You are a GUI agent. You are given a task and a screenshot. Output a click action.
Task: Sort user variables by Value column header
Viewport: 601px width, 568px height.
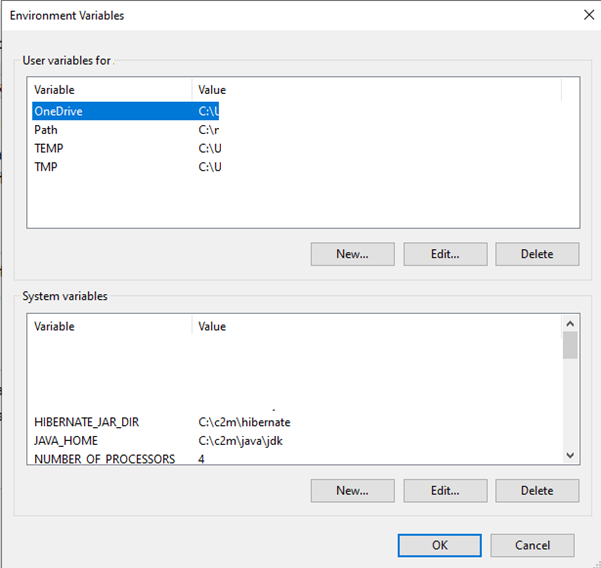click(377, 90)
